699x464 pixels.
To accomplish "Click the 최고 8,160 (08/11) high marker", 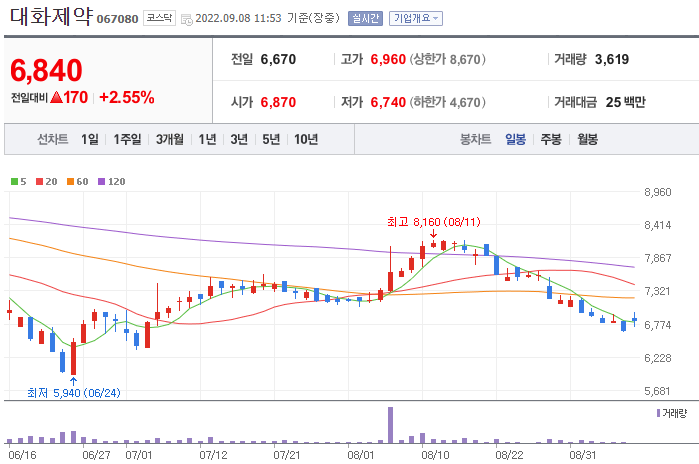I will (x=434, y=222).
